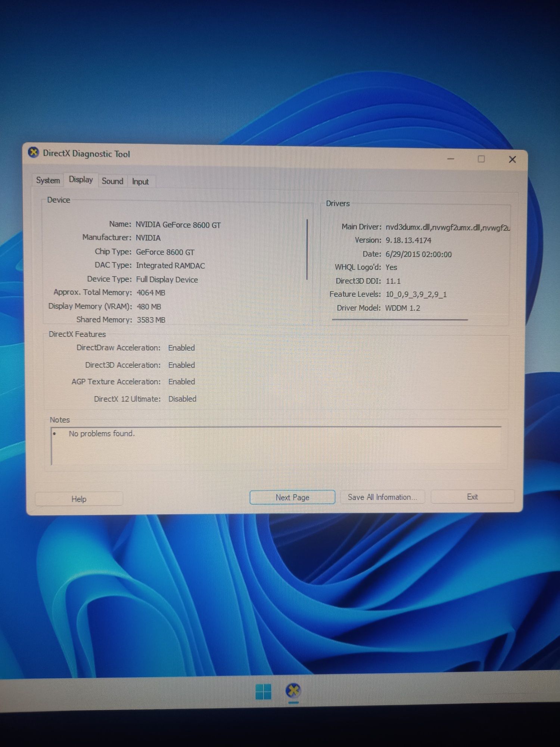Click DirectDraw Acceleration 'Enabled' status

(181, 348)
